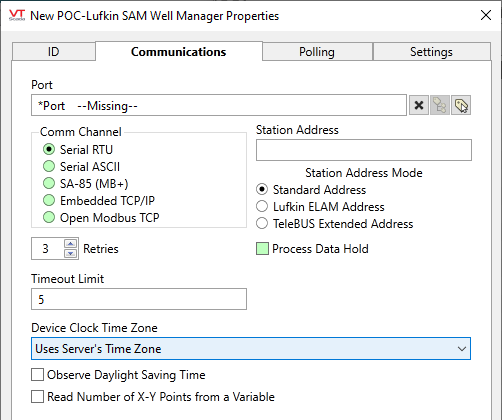Screen dimensions: 502x420
Task: Open the Settings tab
Action: (x=431, y=52)
